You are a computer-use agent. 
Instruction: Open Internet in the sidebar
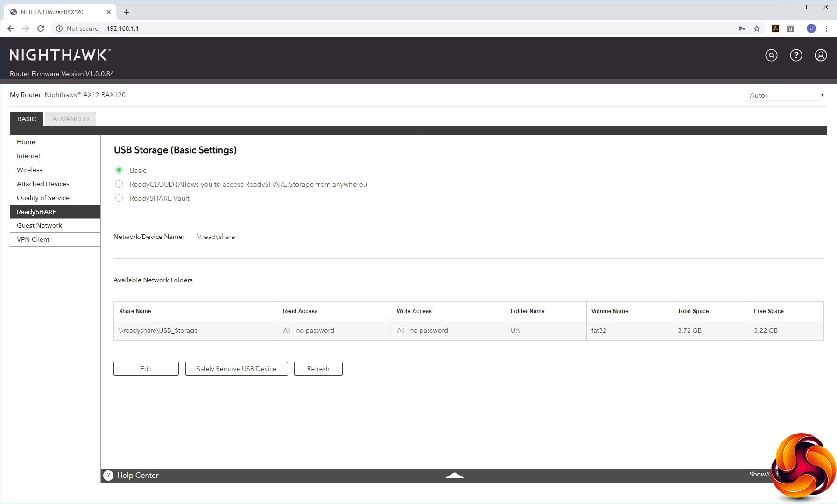click(55, 156)
